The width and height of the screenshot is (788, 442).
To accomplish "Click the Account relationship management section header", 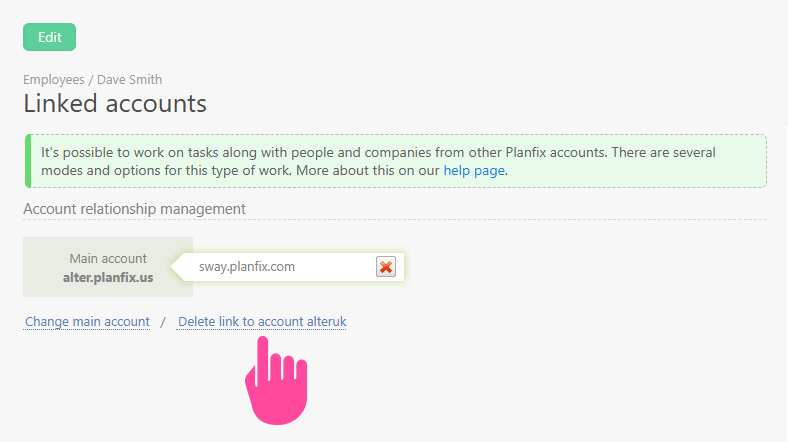I will [134, 209].
